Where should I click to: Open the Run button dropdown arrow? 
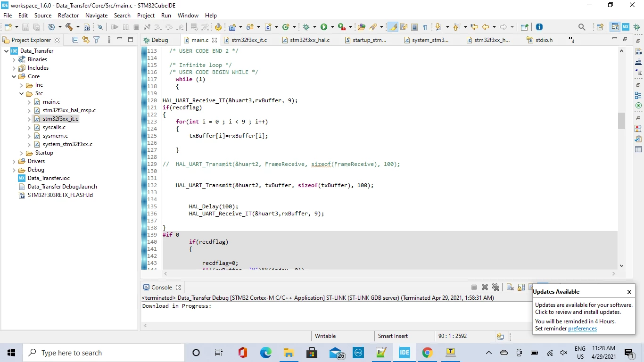(x=332, y=27)
